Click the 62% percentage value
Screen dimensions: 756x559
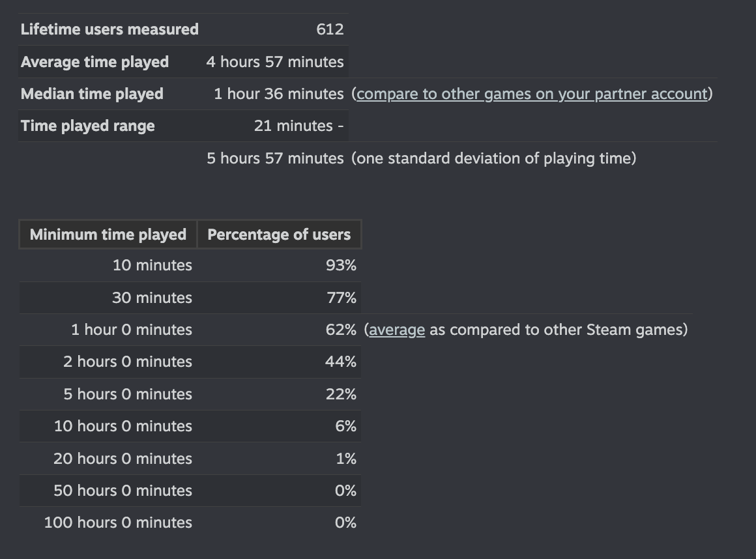[x=341, y=330]
